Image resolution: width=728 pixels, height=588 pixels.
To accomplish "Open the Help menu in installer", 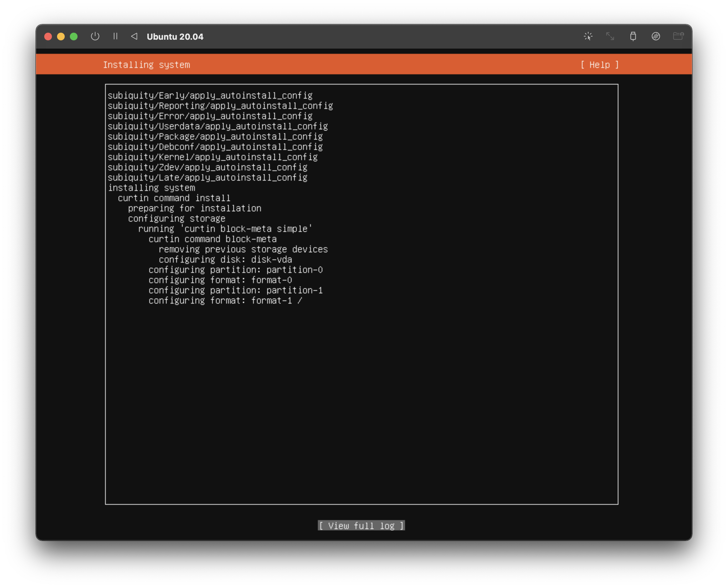I will [x=600, y=65].
